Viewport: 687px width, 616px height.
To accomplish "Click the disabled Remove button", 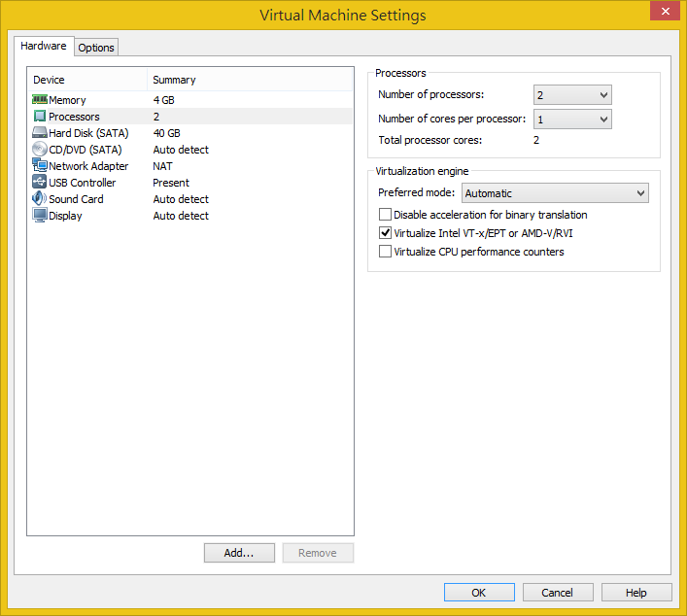I will click(318, 553).
